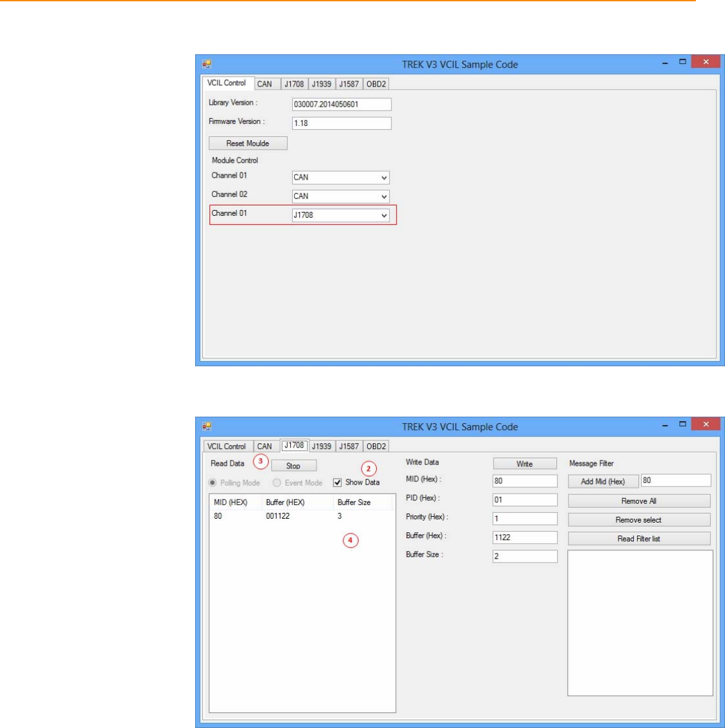Image resolution: width=725 pixels, height=728 pixels.
Task: Click the MID (HEX) column header
Action: click(x=236, y=503)
